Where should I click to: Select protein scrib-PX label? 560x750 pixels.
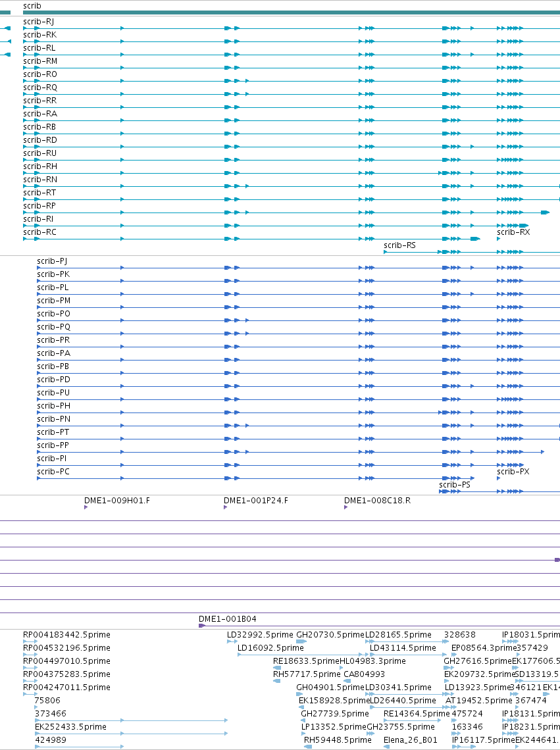click(x=513, y=471)
